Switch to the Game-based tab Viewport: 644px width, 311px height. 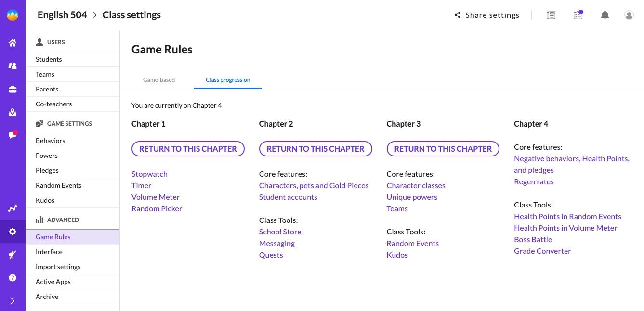[x=159, y=80]
